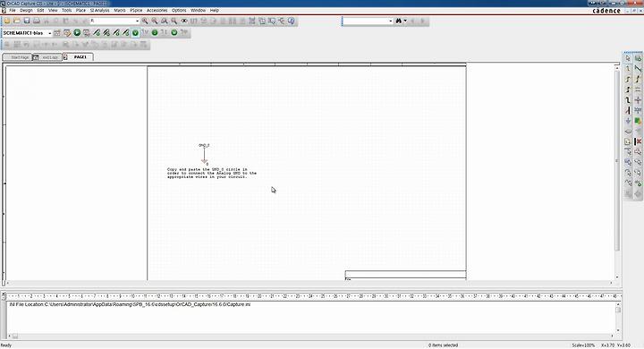Select the Place Wire tool
Image resolution: width=644 pixels, height=349 pixels.
point(628,69)
